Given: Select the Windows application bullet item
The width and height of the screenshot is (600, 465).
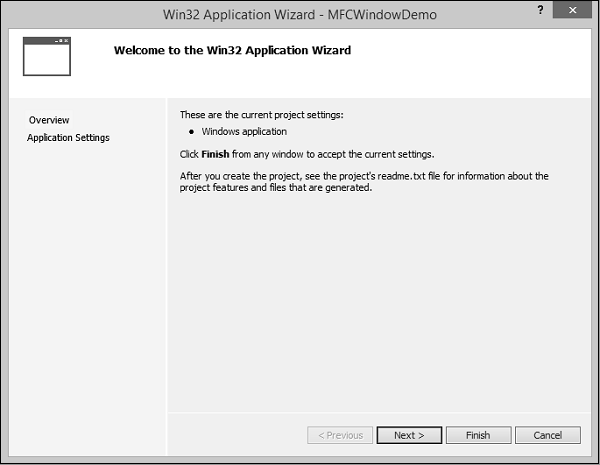Looking at the screenshot, I should (244, 132).
